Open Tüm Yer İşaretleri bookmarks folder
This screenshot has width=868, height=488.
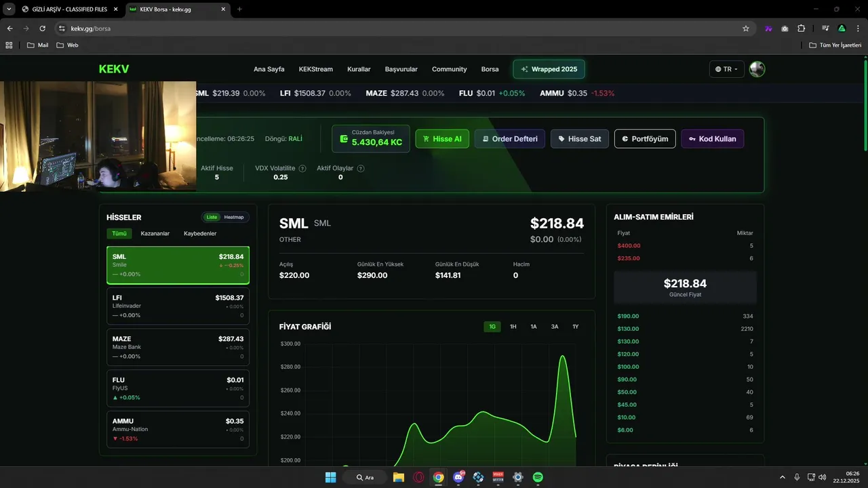pyautogui.click(x=835, y=45)
